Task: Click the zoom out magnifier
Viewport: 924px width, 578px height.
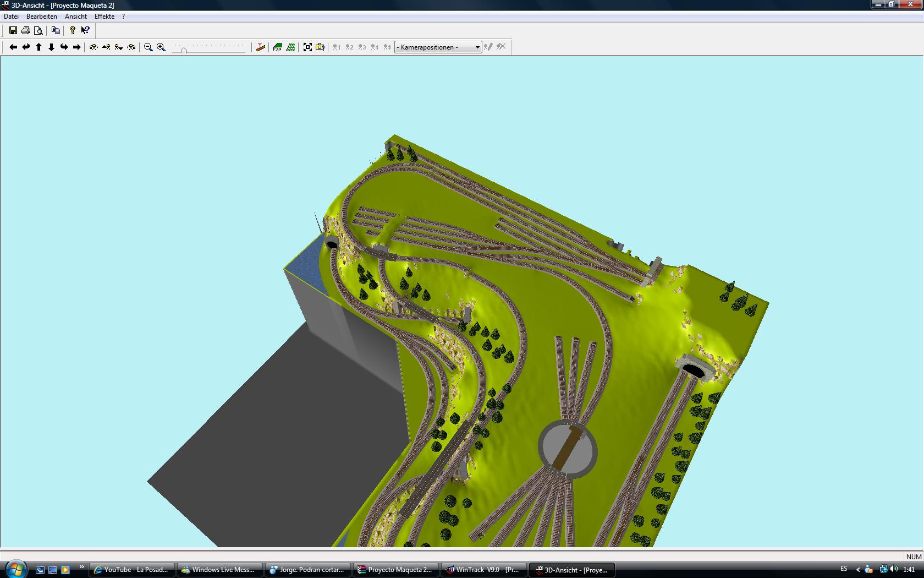Action: coord(148,47)
